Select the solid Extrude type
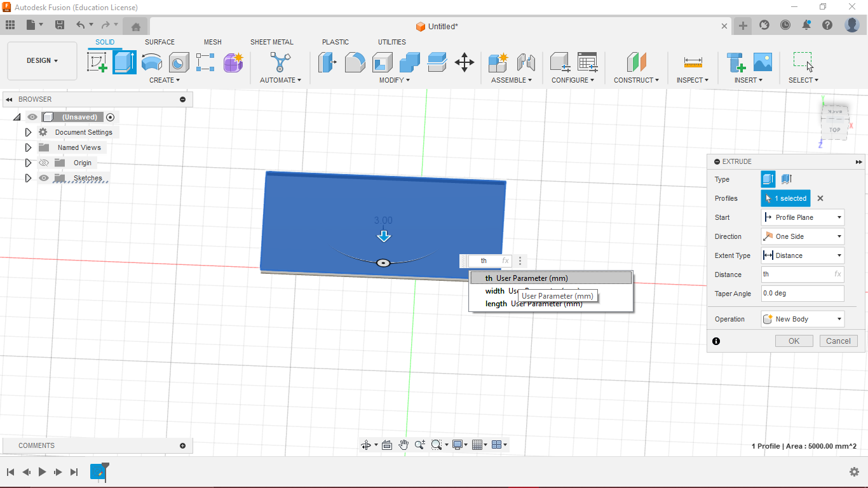Screen dimensions: 868x488 (768, 179)
